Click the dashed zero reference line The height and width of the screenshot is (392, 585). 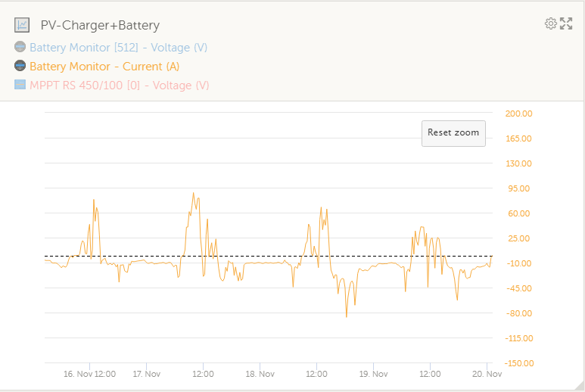coord(269,257)
